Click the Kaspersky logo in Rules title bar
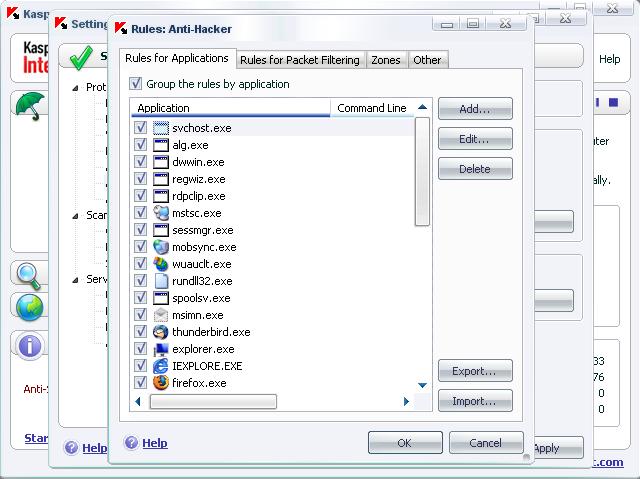The height and width of the screenshot is (479, 640). click(x=121, y=28)
